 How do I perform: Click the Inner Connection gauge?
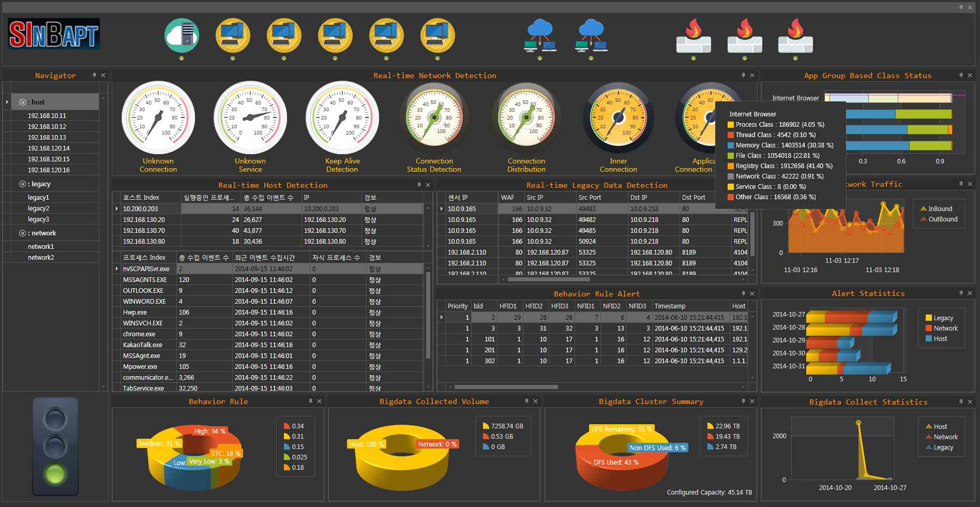[x=619, y=118]
